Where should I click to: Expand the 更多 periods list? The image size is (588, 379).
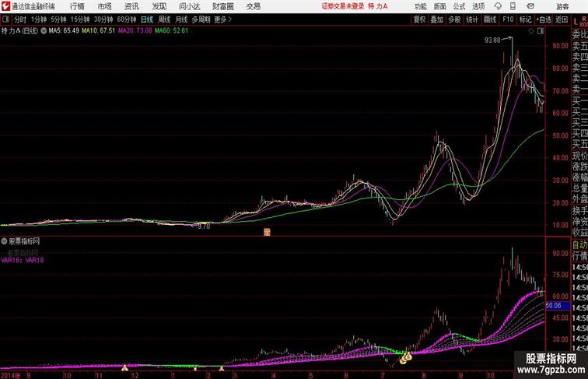click(223, 19)
